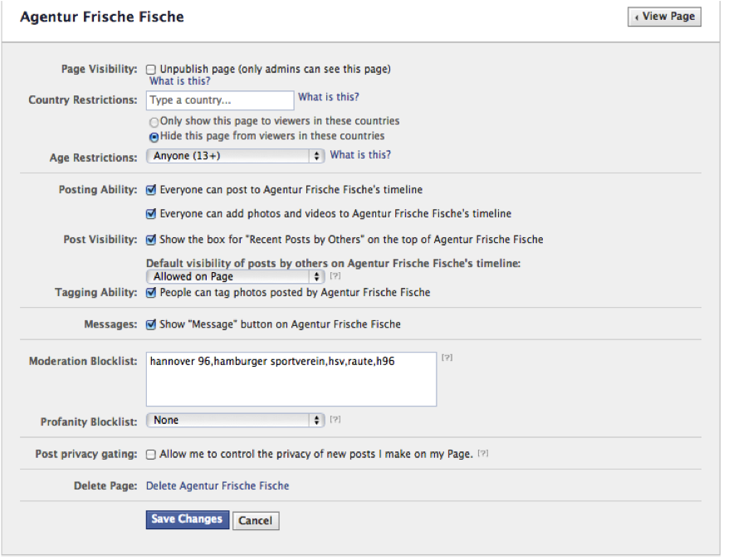Click the Save Changes button
Image resolution: width=733 pixels, height=560 pixels.
coord(188,519)
